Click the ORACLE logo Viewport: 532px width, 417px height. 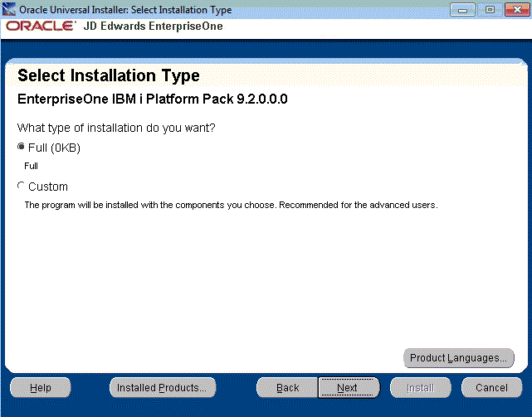(x=40, y=26)
